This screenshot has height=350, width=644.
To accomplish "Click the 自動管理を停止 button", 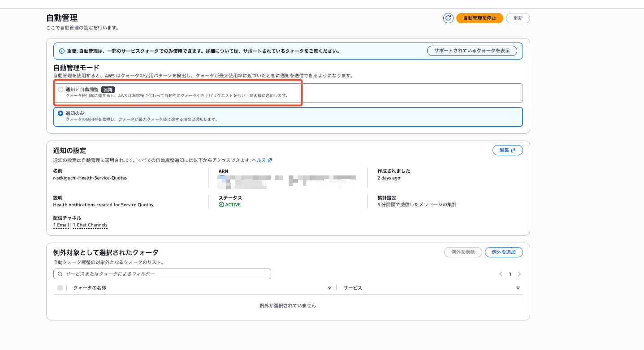I will 479,18.
